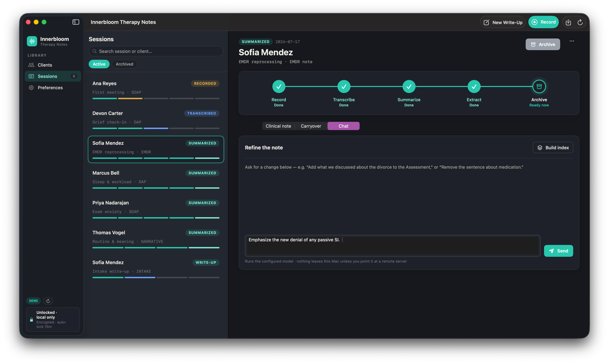Screen dimensions: 609x364
Task: Open the three-dot more options menu
Action: [572, 41]
